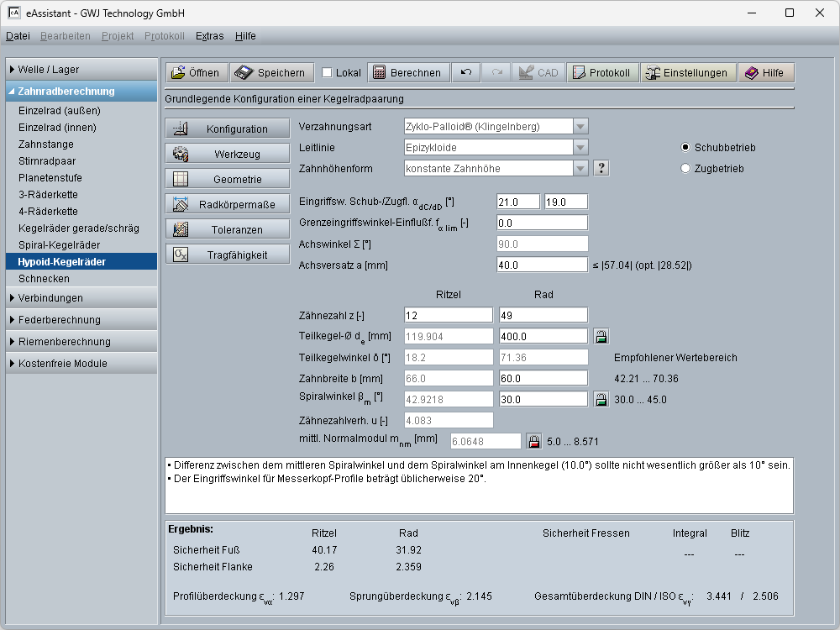840x630 pixels.
Task: Click red lock beside mittl. Normalmodul
Action: tap(534, 441)
